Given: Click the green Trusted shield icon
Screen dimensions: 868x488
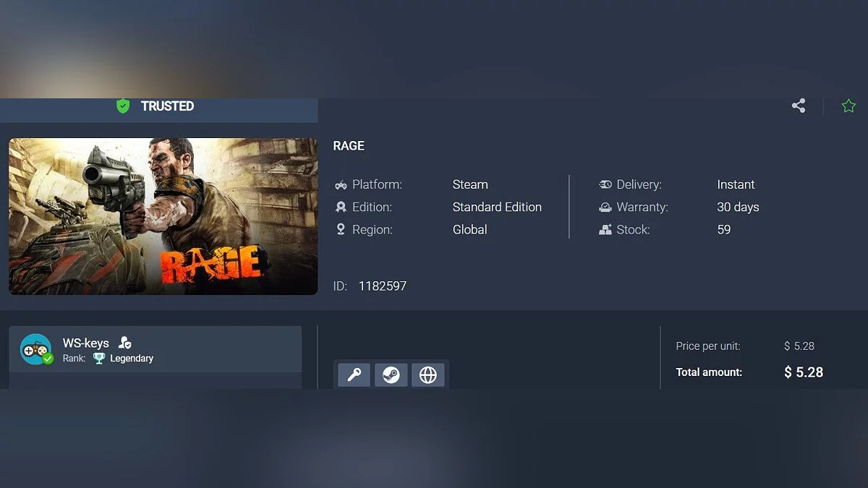Looking at the screenshot, I should 123,106.
